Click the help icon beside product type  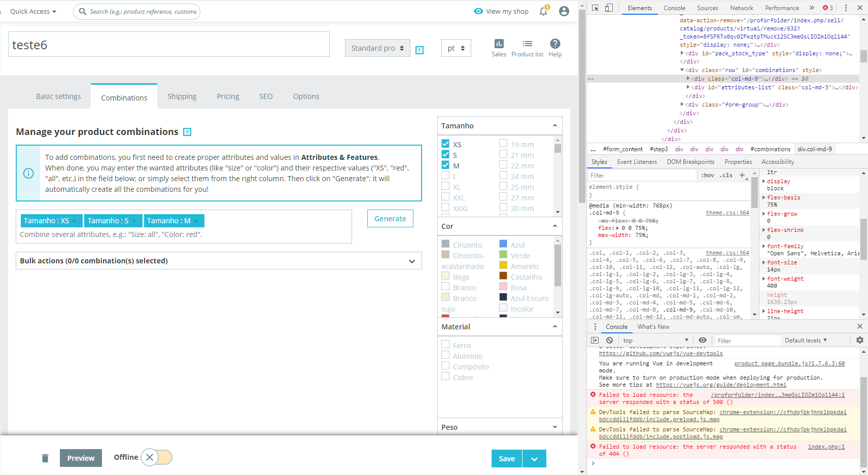coord(420,50)
